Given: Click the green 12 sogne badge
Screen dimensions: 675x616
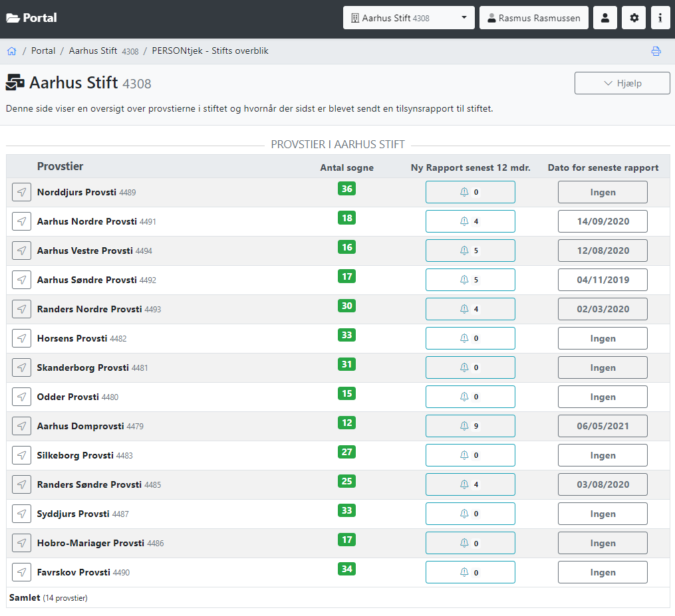Looking at the screenshot, I should pyautogui.click(x=347, y=423).
